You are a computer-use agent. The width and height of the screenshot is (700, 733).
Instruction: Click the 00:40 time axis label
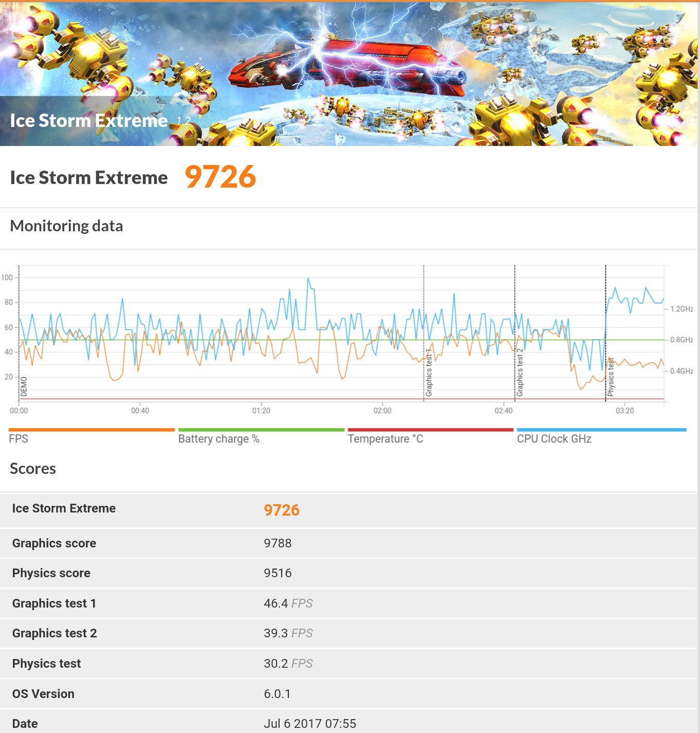pyautogui.click(x=140, y=411)
